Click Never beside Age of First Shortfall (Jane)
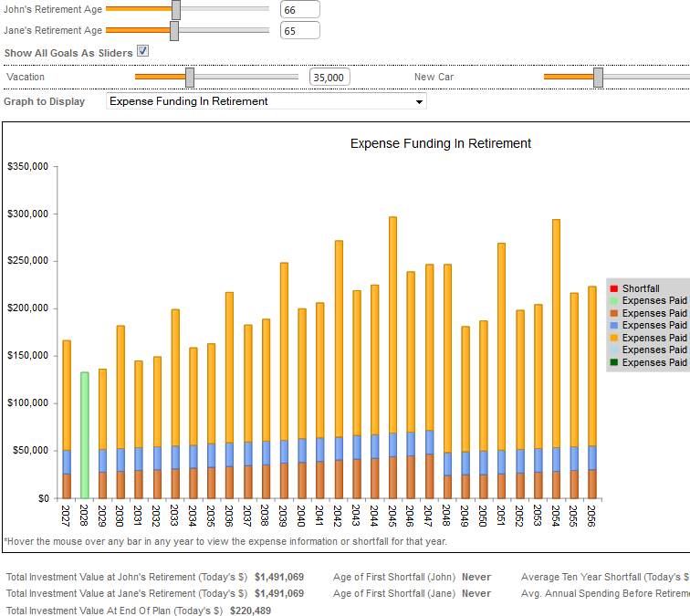Screen dimensions: 690x616 (x=476, y=593)
